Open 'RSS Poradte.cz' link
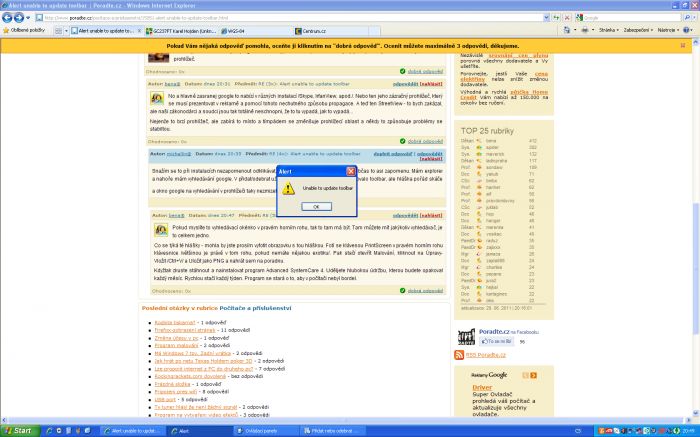The image size is (700, 437). coord(486,355)
